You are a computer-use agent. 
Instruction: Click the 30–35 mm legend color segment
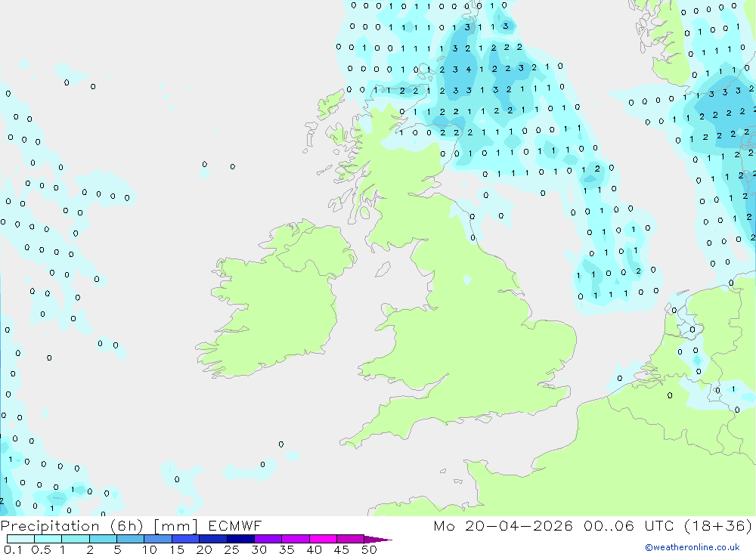[268, 539]
